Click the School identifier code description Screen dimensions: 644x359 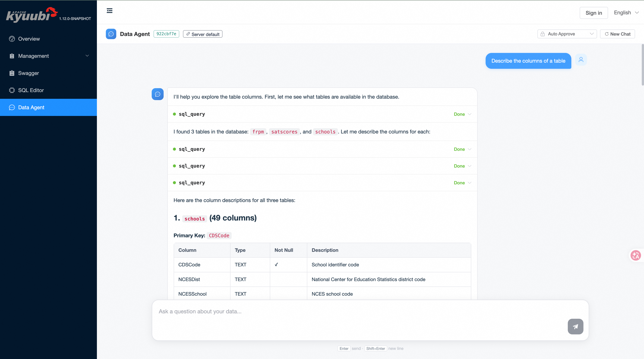(x=335, y=264)
